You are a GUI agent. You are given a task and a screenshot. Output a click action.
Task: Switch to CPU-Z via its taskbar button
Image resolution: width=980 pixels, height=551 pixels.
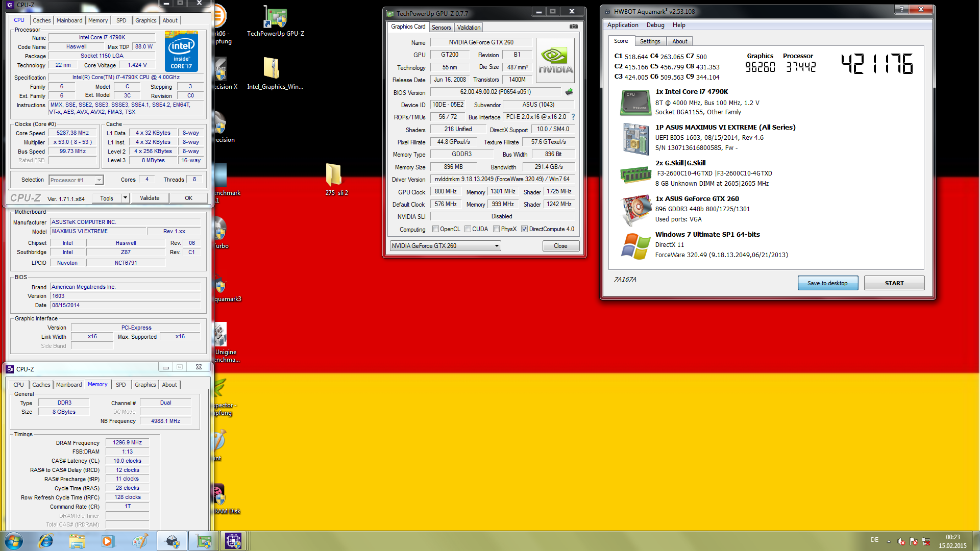coord(234,541)
